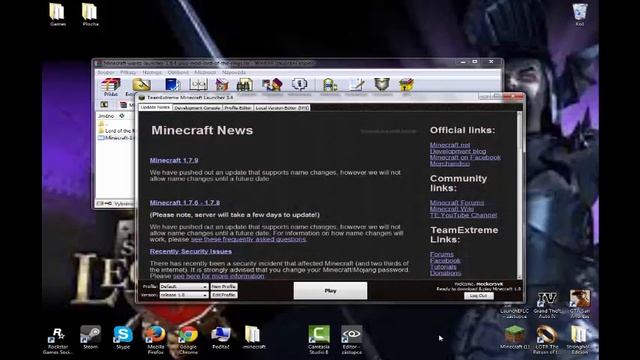
Task: Open the Plocha folder on the desktop
Action: tap(90, 15)
